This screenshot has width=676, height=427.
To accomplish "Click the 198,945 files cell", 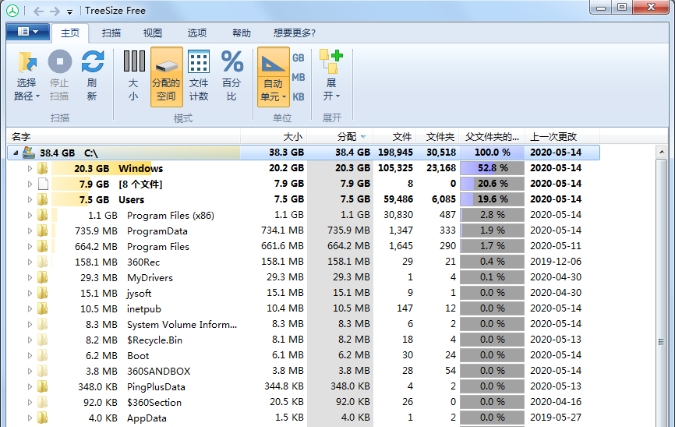I will [395, 152].
